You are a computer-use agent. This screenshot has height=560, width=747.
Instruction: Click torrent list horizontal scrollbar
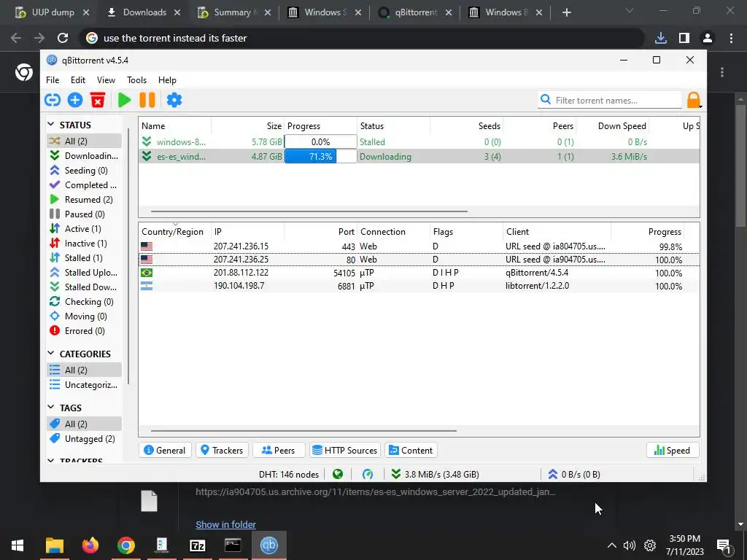[x=309, y=211]
